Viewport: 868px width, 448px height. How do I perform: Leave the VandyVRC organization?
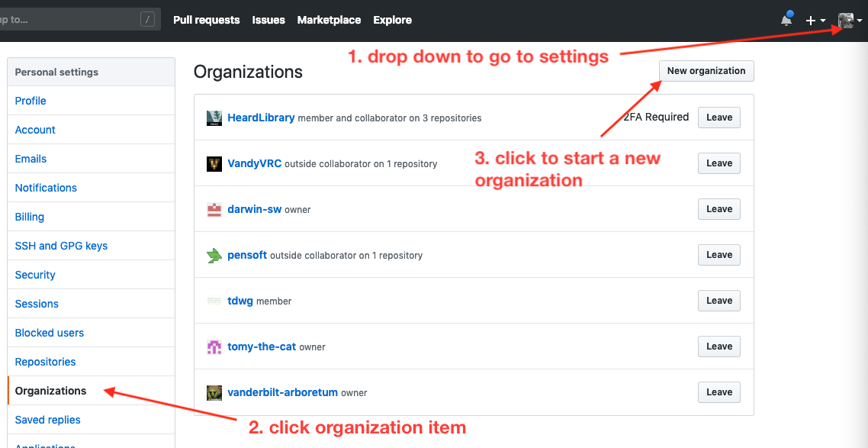click(x=719, y=163)
